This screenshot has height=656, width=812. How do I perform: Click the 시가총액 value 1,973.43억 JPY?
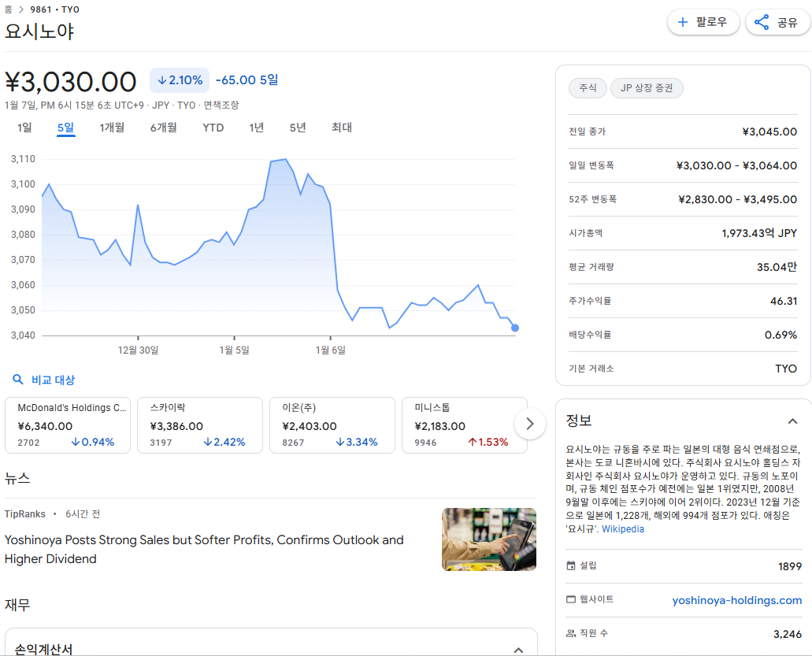pos(759,234)
